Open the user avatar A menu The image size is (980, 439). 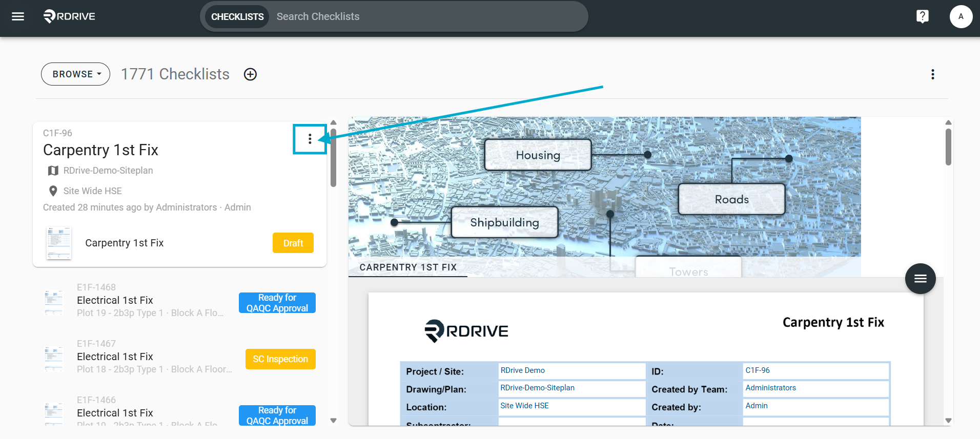point(961,16)
